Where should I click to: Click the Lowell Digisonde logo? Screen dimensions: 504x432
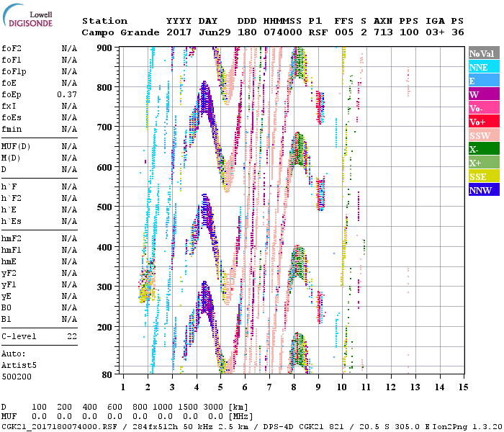point(27,16)
